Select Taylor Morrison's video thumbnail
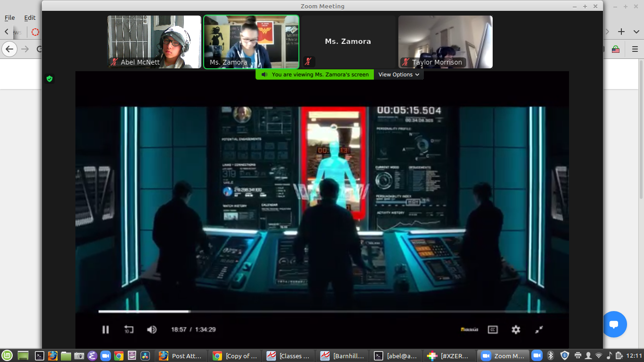This screenshot has width=644, height=362. 446,42
